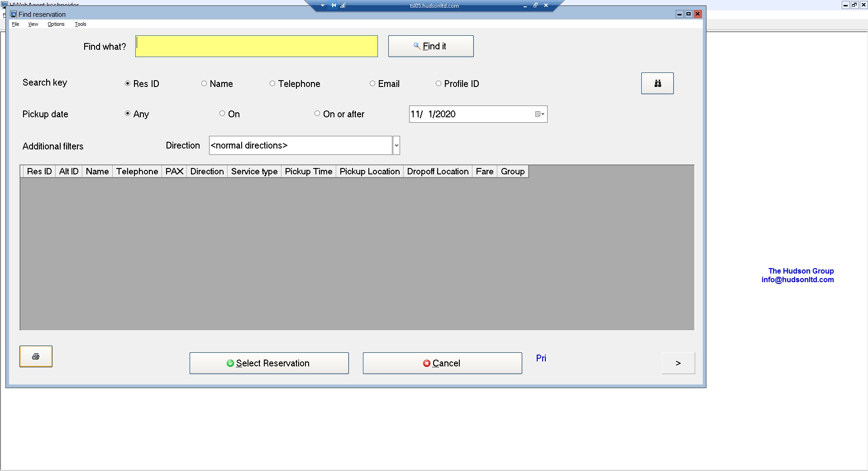Select the Name search key radio button
The image size is (868, 471).
pyautogui.click(x=204, y=83)
